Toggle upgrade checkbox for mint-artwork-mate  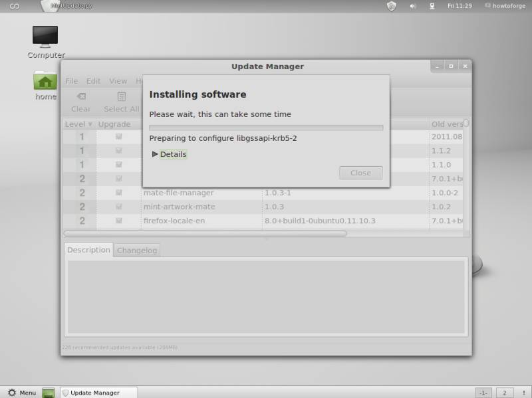click(119, 207)
